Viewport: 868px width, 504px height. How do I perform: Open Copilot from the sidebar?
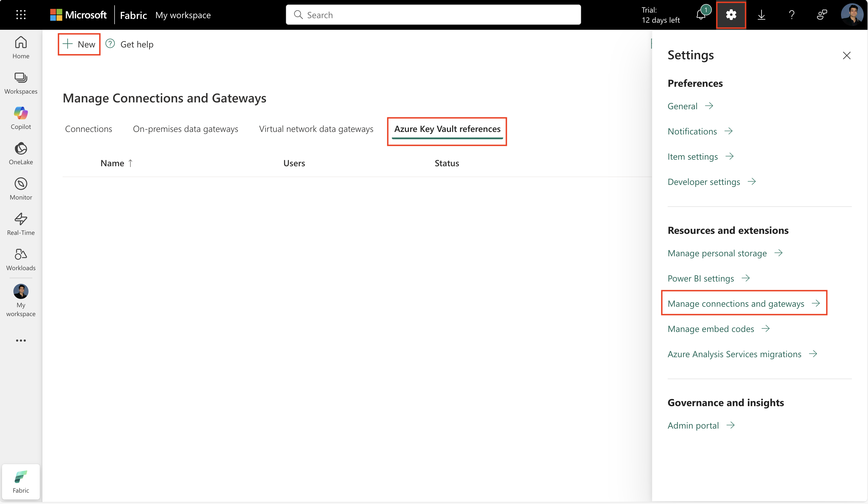20,118
